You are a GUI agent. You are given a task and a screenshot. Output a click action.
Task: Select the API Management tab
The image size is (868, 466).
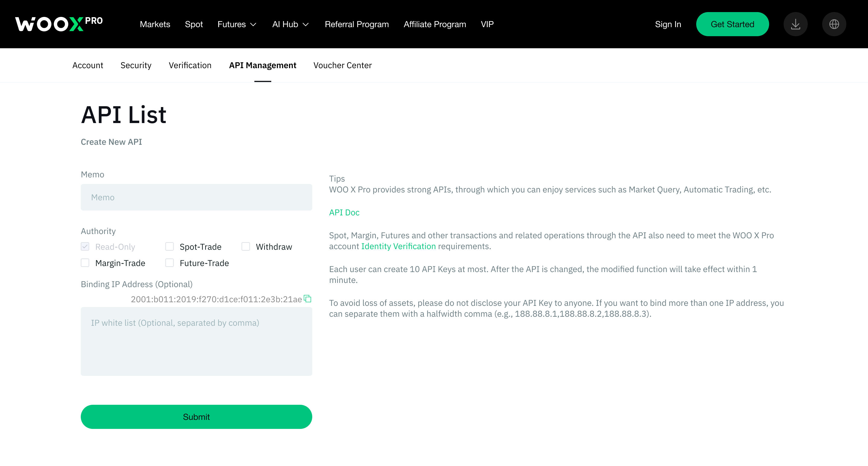tap(263, 65)
